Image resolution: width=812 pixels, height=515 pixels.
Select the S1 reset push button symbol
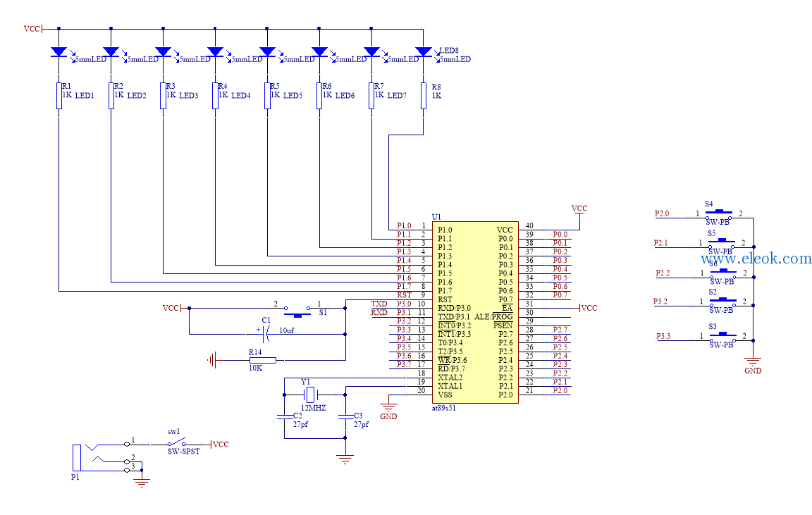297,311
